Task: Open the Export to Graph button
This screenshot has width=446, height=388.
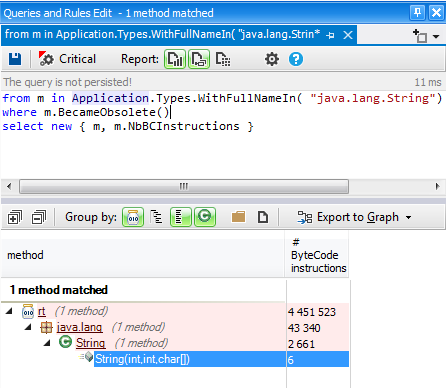Action: (x=348, y=217)
